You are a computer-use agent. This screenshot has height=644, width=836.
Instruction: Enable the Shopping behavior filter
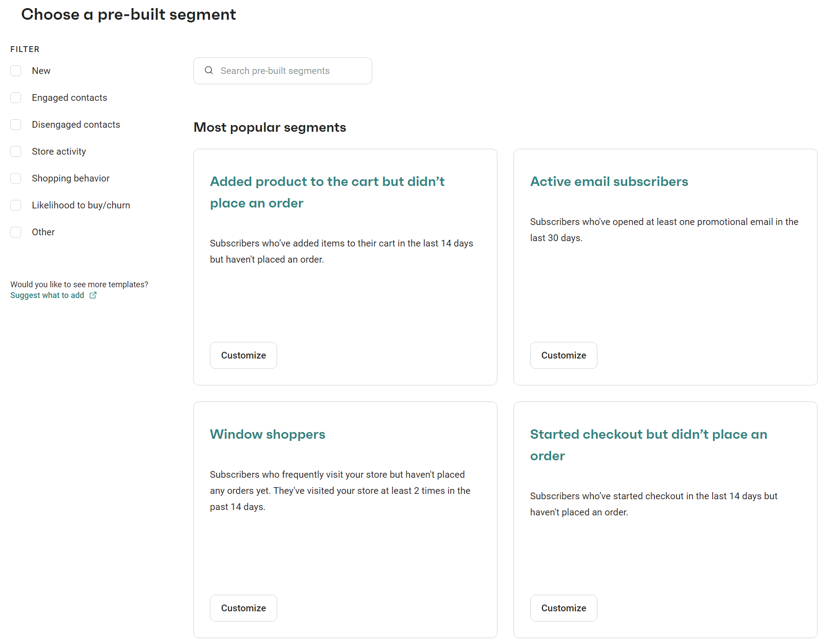(16, 178)
